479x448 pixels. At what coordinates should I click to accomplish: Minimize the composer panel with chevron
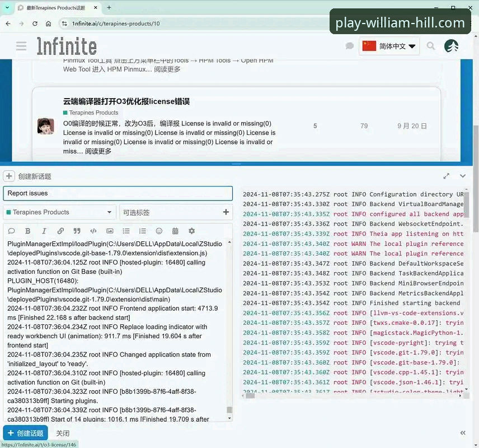pyautogui.click(x=463, y=176)
